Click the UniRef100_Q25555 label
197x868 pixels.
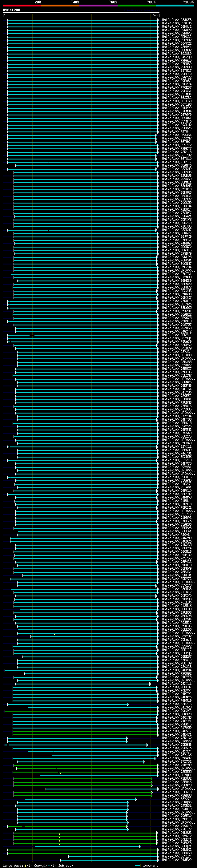pos(177,772)
